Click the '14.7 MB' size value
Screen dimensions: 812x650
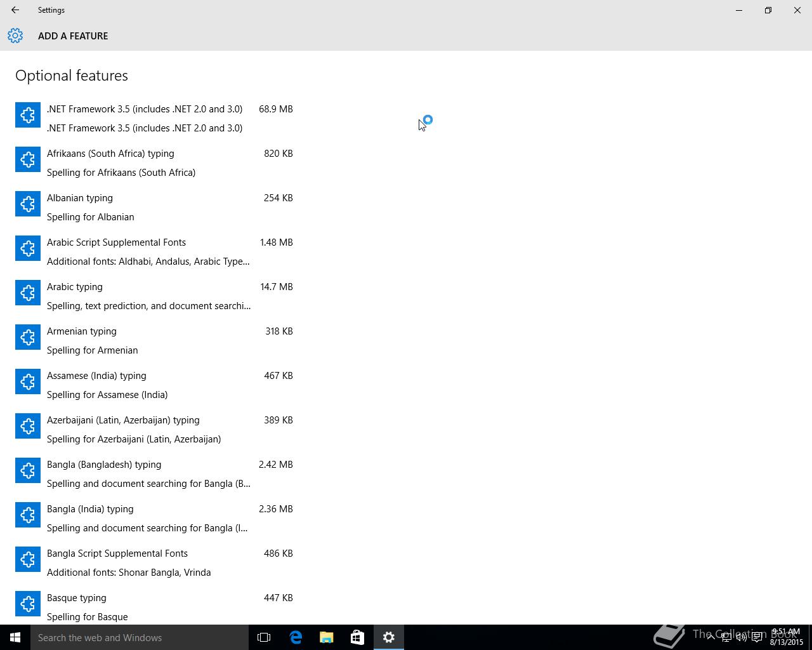pyautogui.click(x=277, y=287)
